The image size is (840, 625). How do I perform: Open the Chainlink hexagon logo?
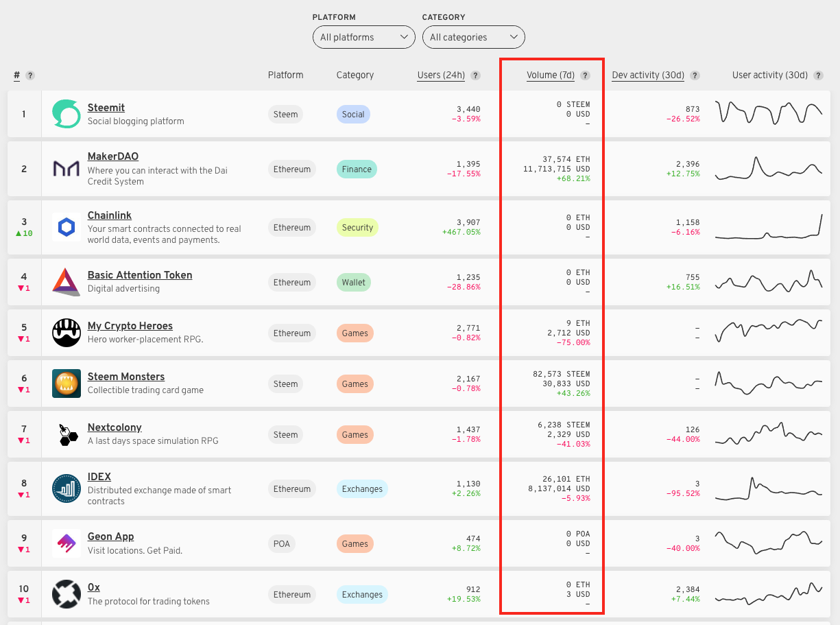[x=67, y=227]
